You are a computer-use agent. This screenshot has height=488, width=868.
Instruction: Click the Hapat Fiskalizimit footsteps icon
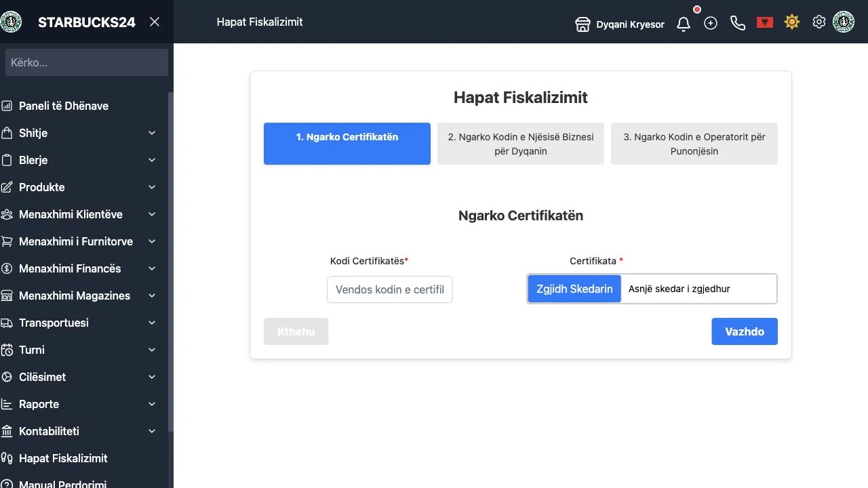coord(7,458)
